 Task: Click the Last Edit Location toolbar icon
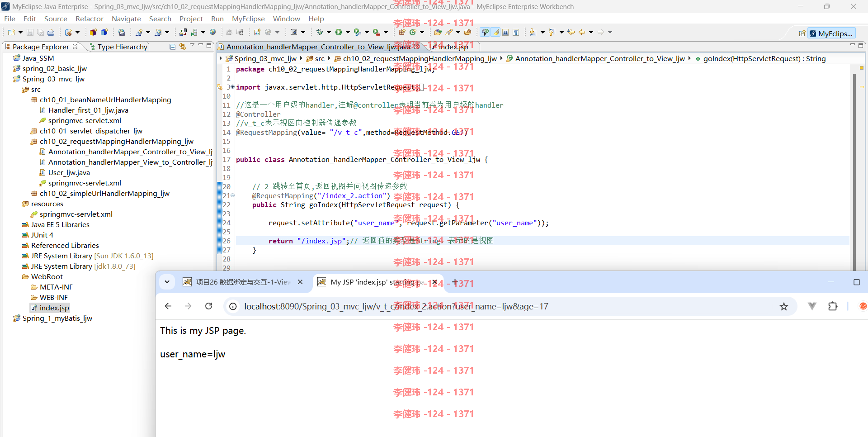[x=571, y=32]
